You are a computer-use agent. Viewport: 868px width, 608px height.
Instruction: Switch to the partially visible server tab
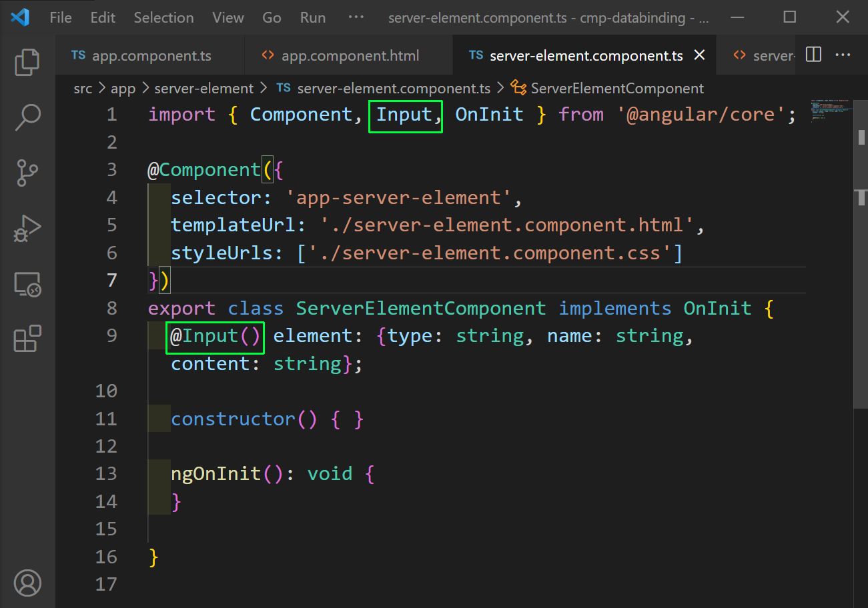click(x=757, y=55)
